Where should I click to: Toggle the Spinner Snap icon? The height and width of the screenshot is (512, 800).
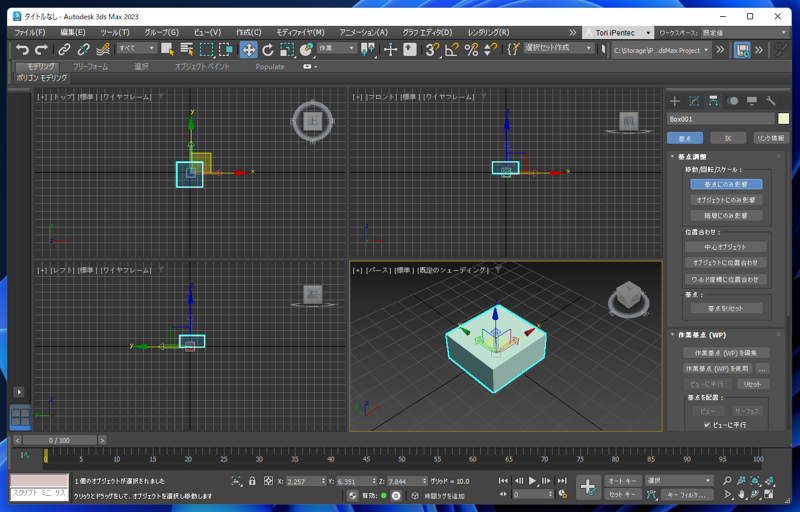point(490,49)
